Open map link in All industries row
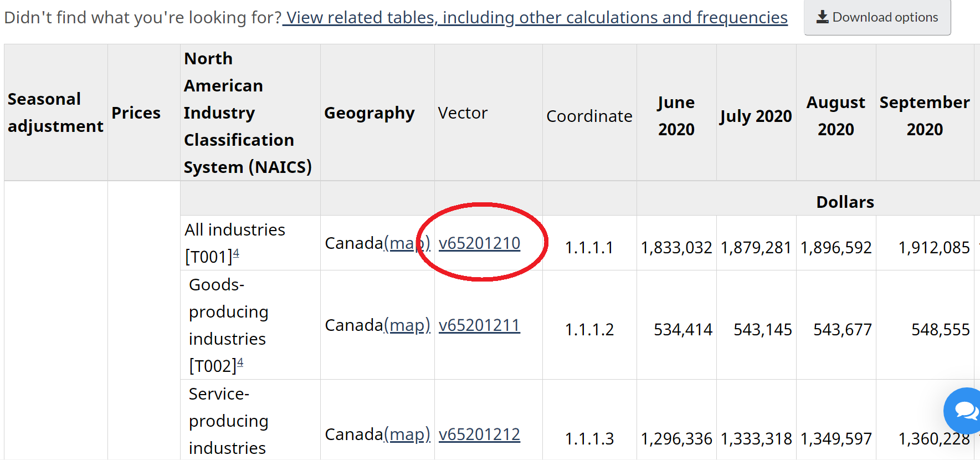This screenshot has height=460, width=980. tap(407, 243)
